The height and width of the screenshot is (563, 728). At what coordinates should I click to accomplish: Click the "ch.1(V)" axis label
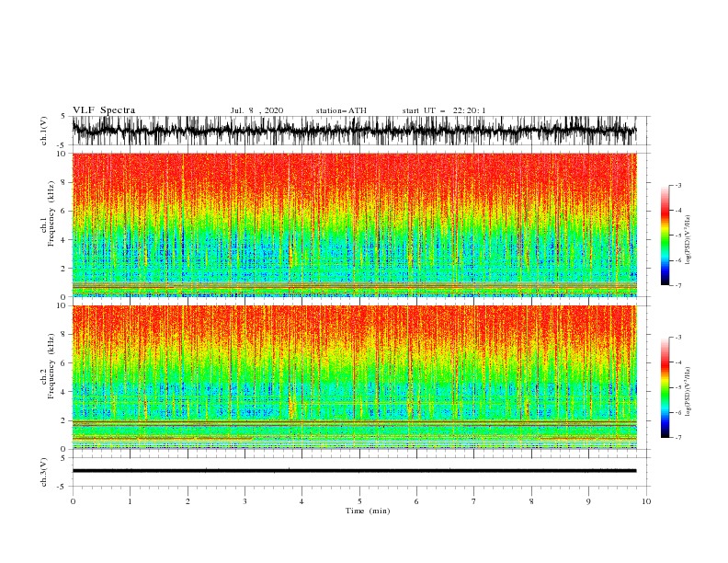pyautogui.click(x=44, y=131)
